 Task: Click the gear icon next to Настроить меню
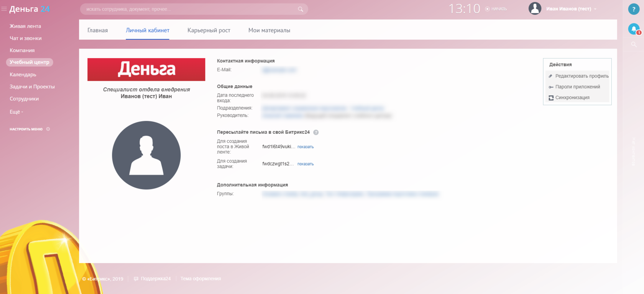pyautogui.click(x=48, y=129)
